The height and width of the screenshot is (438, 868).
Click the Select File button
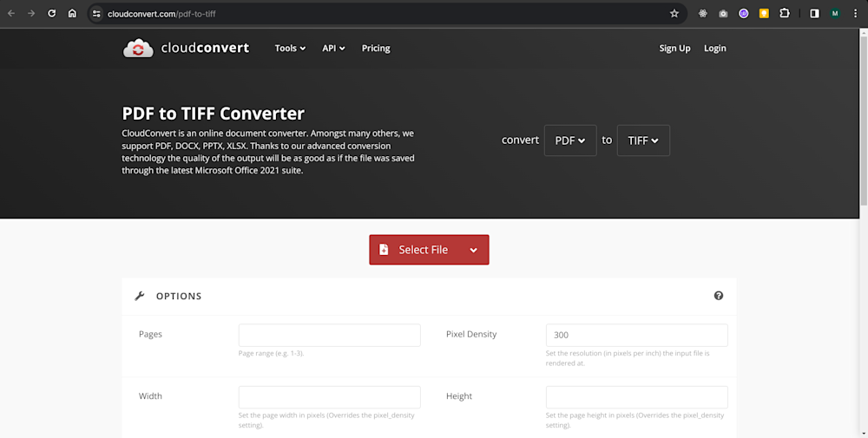click(x=429, y=250)
